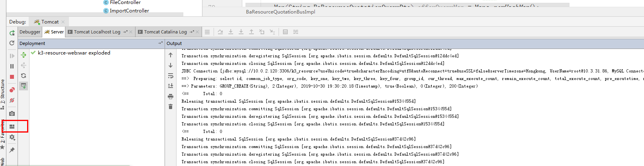Deploy all artifacts green arrow icon
This screenshot has height=166, width=644.
[x=24, y=55]
